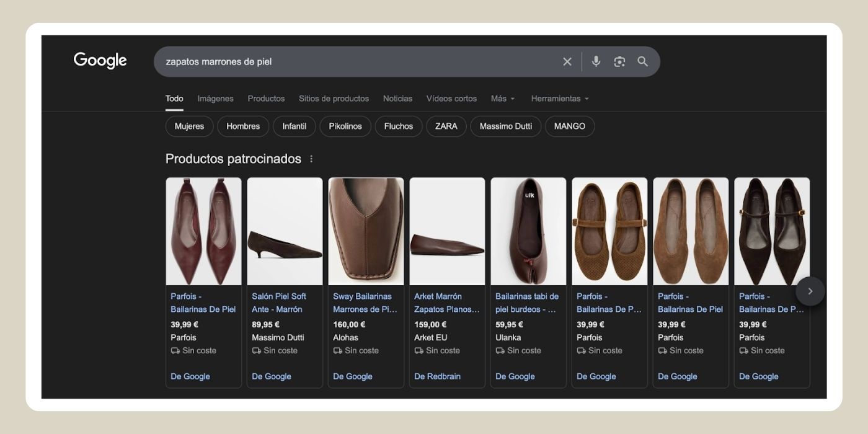Click De Google link under Alohas product

pyautogui.click(x=353, y=376)
